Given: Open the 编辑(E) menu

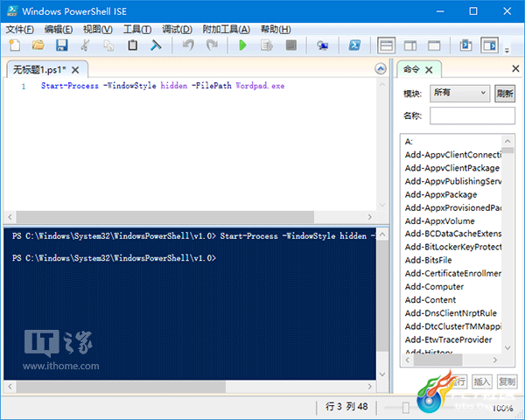Looking at the screenshot, I should (59, 30).
